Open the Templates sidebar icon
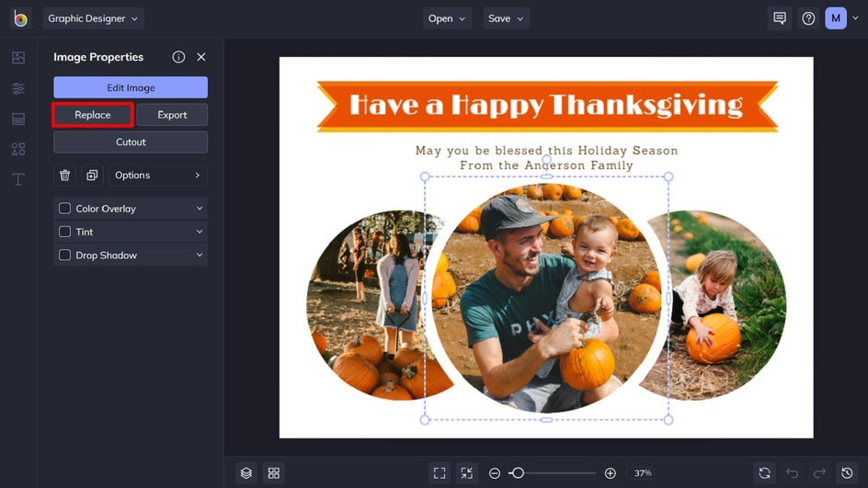Viewport: 868px width, 488px height. (x=18, y=119)
